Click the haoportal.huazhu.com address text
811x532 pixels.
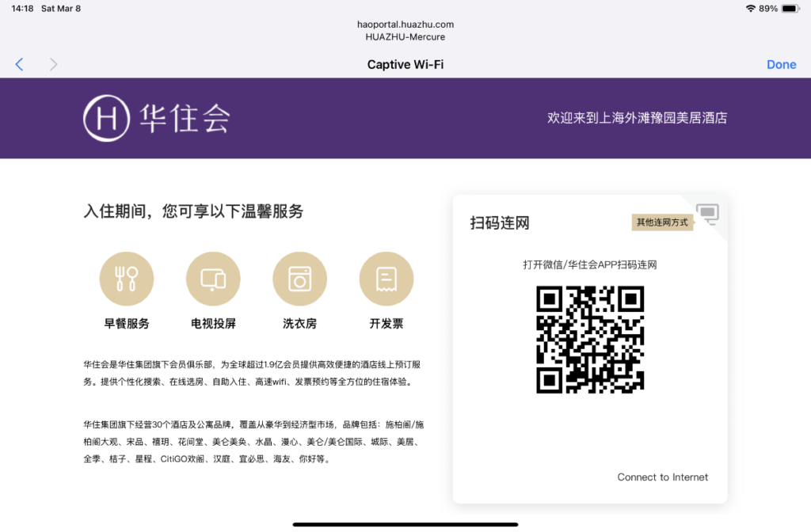coord(405,25)
